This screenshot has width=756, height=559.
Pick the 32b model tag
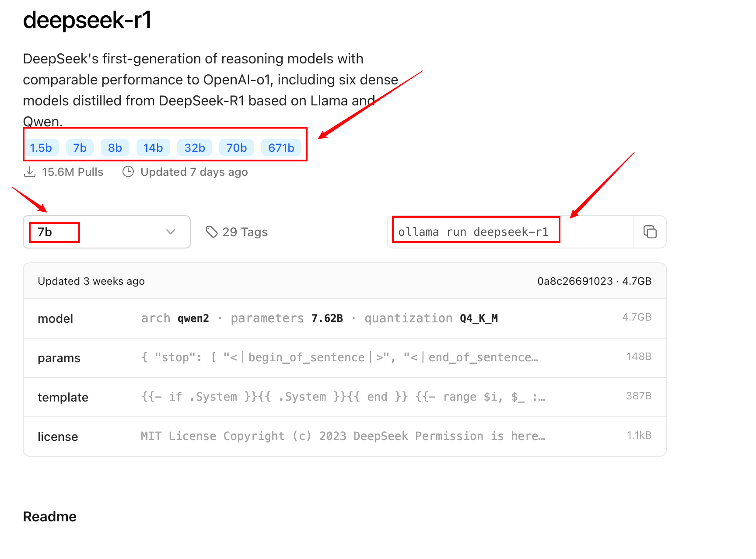click(195, 148)
